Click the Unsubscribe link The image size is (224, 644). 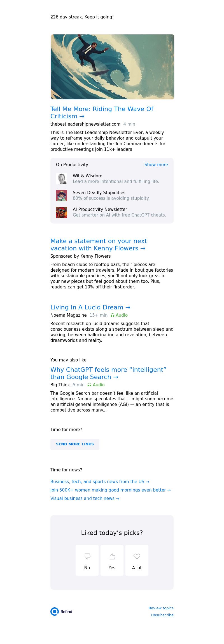[162, 615]
